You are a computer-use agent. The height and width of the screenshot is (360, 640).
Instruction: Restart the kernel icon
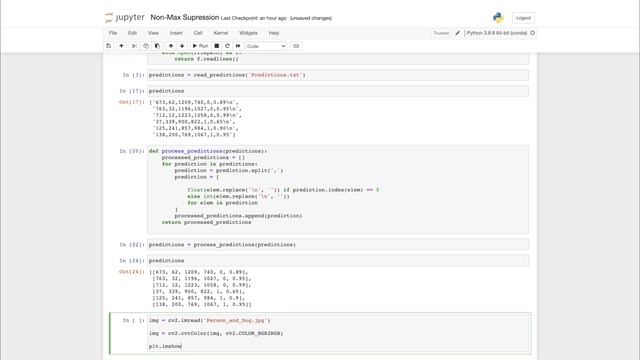click(x=227, y=46)
